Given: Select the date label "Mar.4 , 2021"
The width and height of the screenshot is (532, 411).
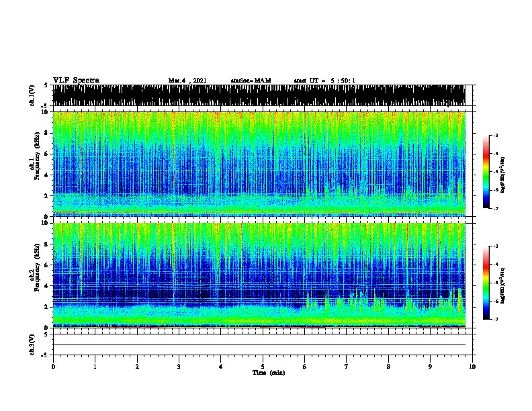Looking at the screenshot, I should coord(187,81).
